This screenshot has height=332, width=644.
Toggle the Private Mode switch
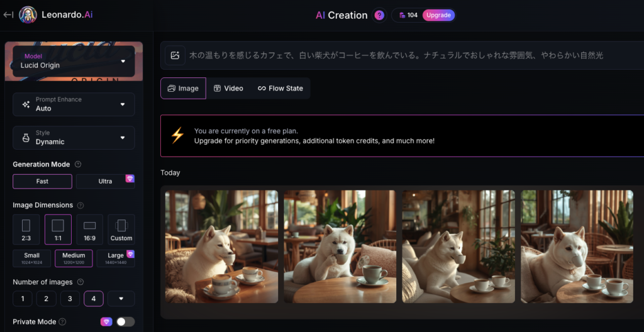point(125,322)
